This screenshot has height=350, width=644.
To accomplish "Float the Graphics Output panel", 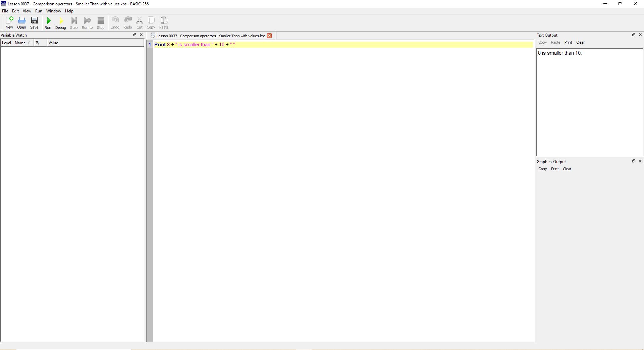I will pos(633,161).
